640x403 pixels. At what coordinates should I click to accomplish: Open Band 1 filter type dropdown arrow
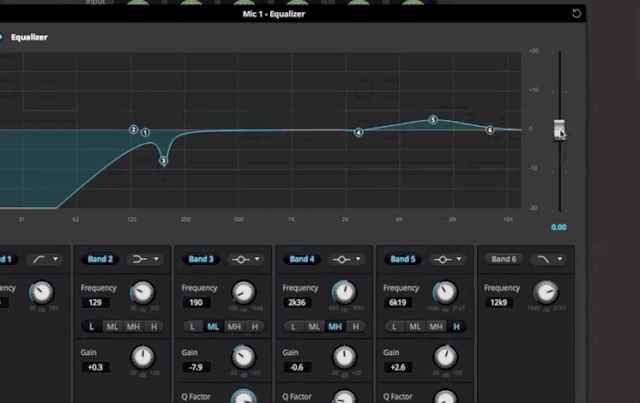tap(55, 259)
